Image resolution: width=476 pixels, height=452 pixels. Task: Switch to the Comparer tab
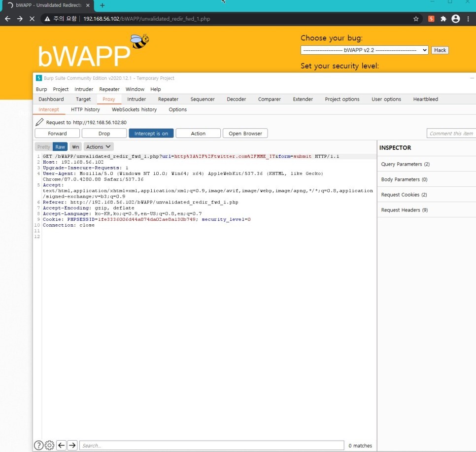[x=269, y=99]
